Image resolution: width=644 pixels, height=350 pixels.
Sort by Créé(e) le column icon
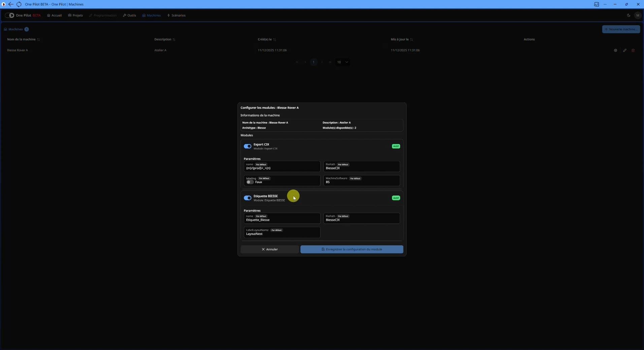point(275,39)
